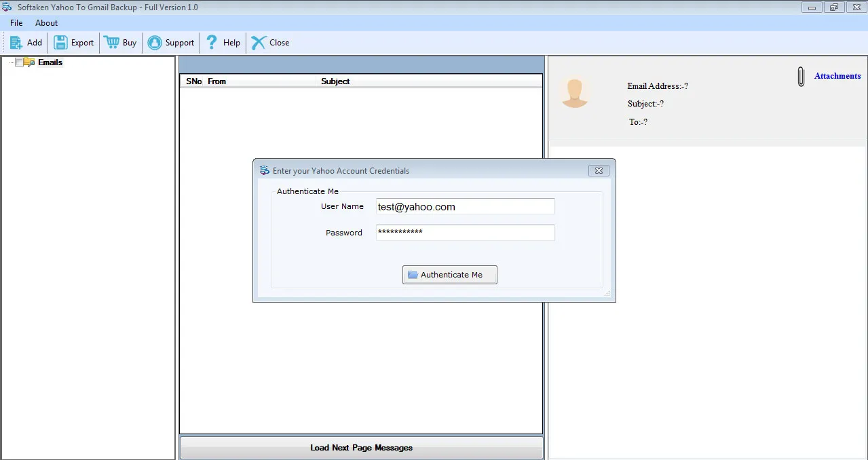
Task: Click the contact avatar picture
Action: (x=575, y=93)
